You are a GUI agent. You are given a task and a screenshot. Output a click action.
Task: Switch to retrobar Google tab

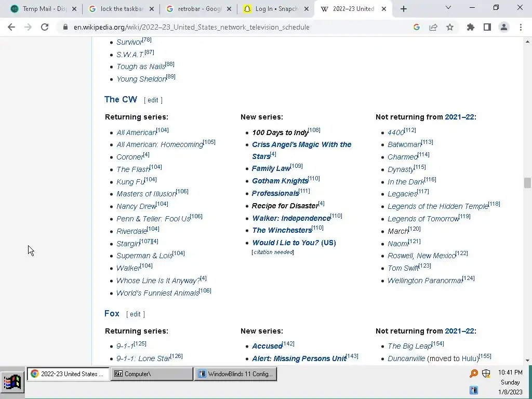coord(198,9)
